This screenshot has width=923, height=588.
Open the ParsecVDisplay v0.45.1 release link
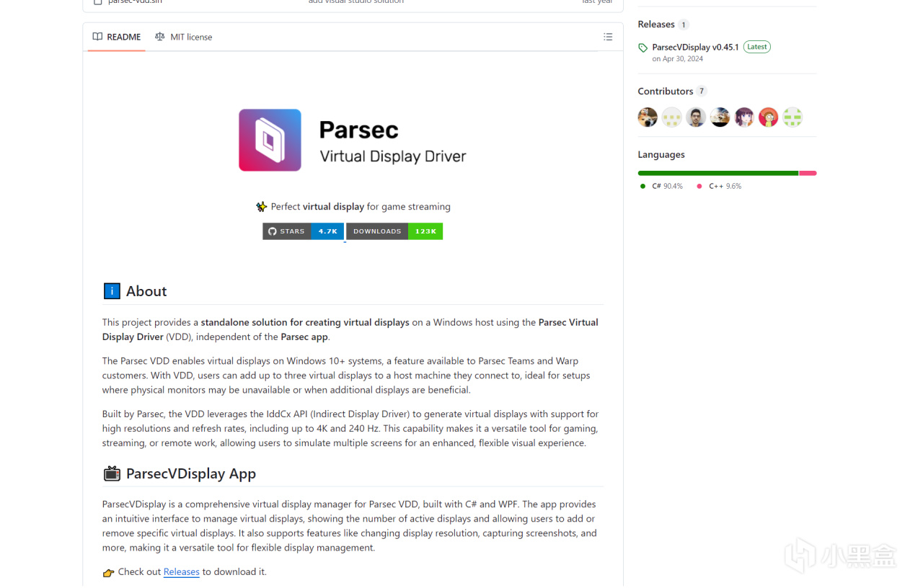(x=695, y=47)
